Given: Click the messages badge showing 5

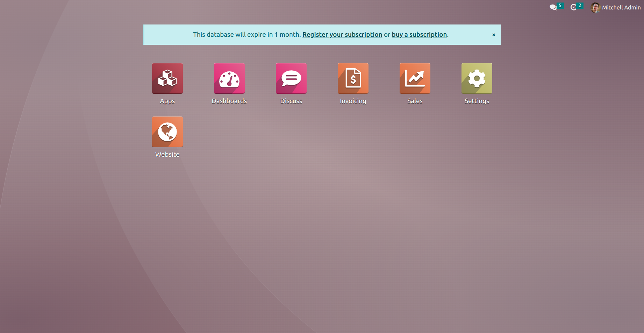Looking at the screenshot, I should (x=560, y=6).
